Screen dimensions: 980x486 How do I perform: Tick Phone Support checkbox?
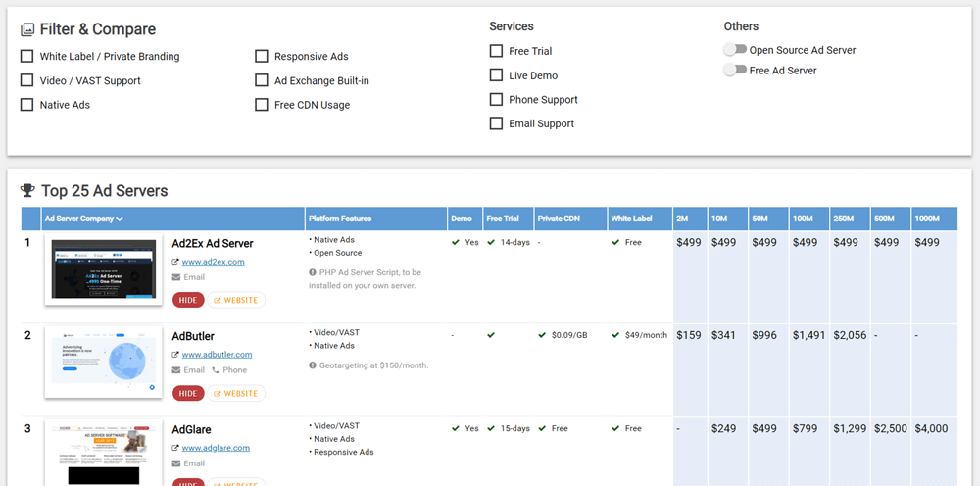(496, 99)
